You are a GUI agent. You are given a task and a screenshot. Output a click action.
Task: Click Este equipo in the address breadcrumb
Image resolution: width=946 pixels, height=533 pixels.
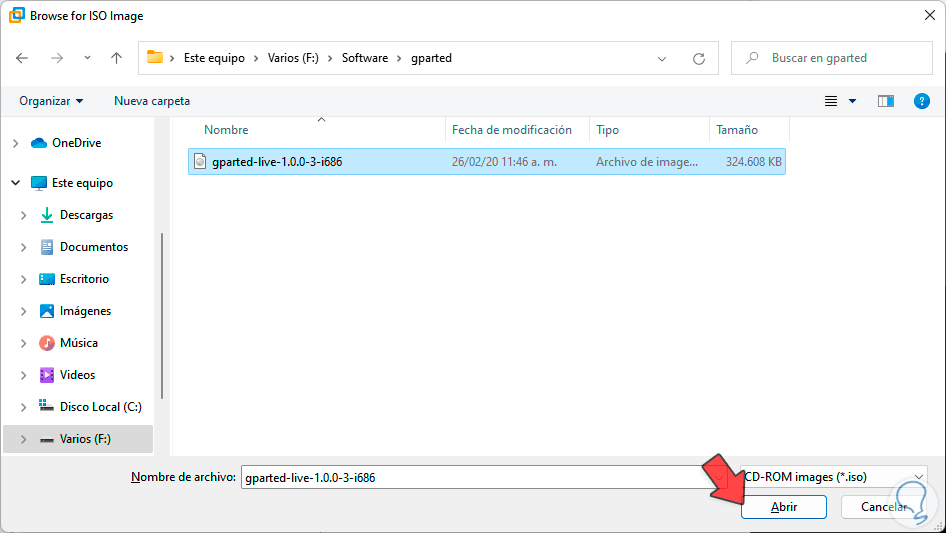point(214,58)
